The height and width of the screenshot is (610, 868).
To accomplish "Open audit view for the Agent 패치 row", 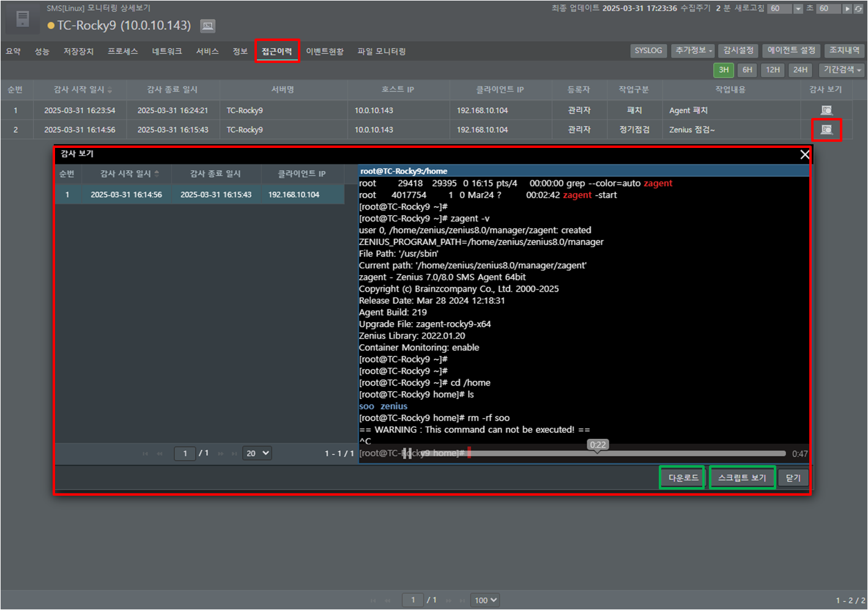I will tap(826, 111).
